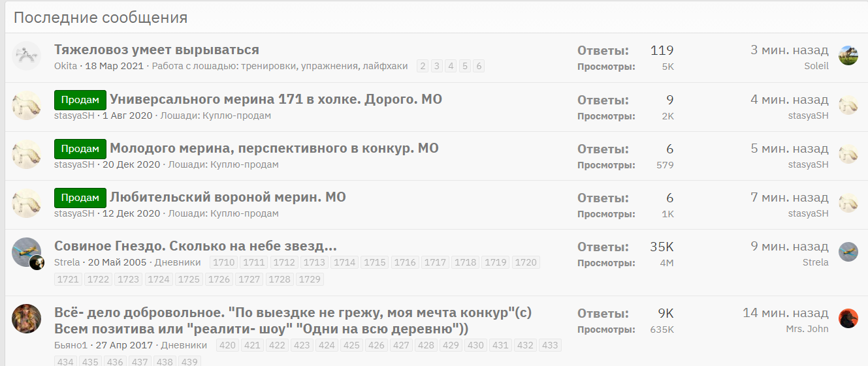Screen dimensions: 868x366
Task: Click stasyaSH avatar beside Универсального мерина thread
Action: tap(27, 106)
